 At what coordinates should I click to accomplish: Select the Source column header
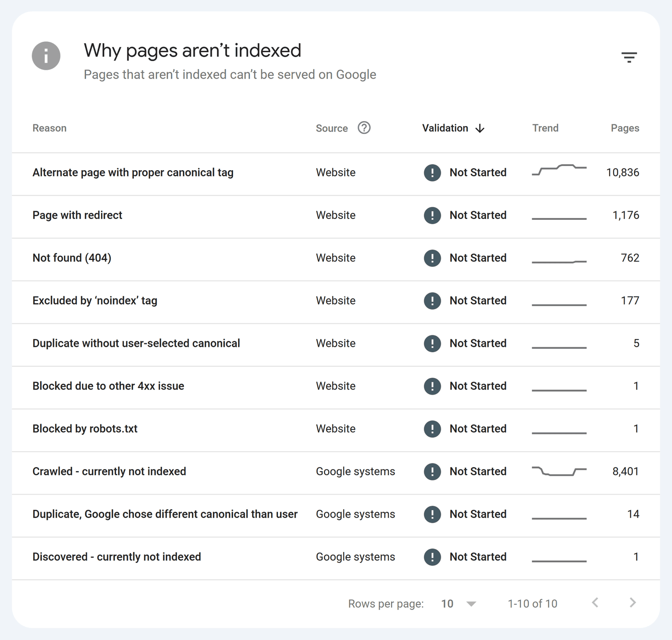coord(331,128)
